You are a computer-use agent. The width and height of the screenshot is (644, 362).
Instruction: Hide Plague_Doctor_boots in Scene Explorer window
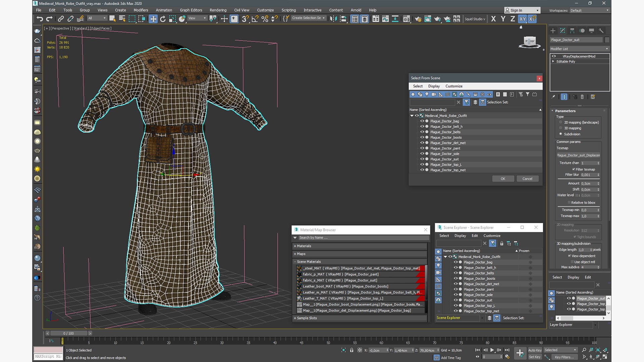[455, 279]
